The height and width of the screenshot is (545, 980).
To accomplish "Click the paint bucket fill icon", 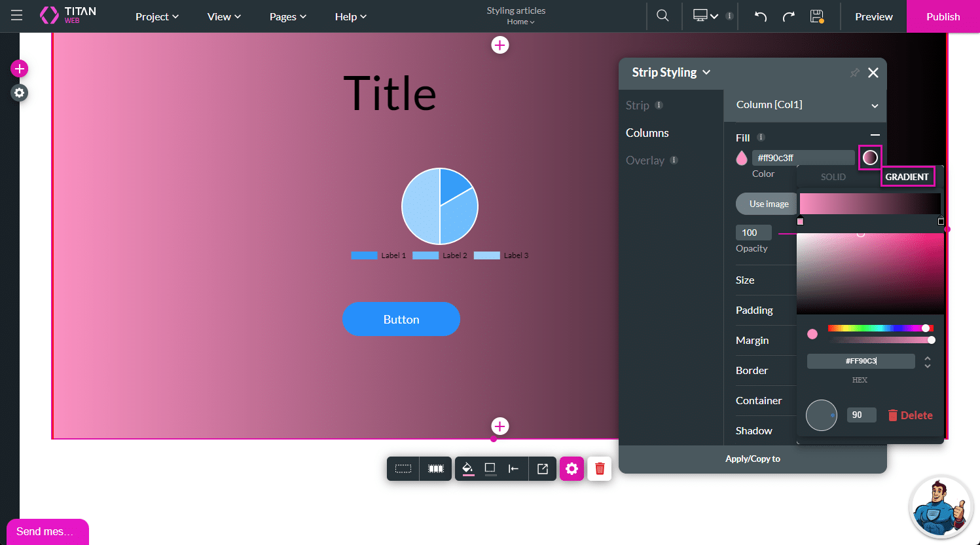I will pos(467,468).
